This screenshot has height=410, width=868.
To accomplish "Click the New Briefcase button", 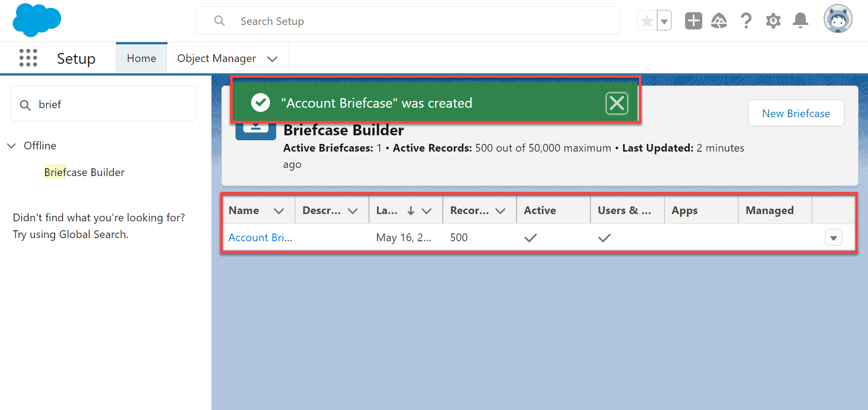I will [x=796, y=113].
